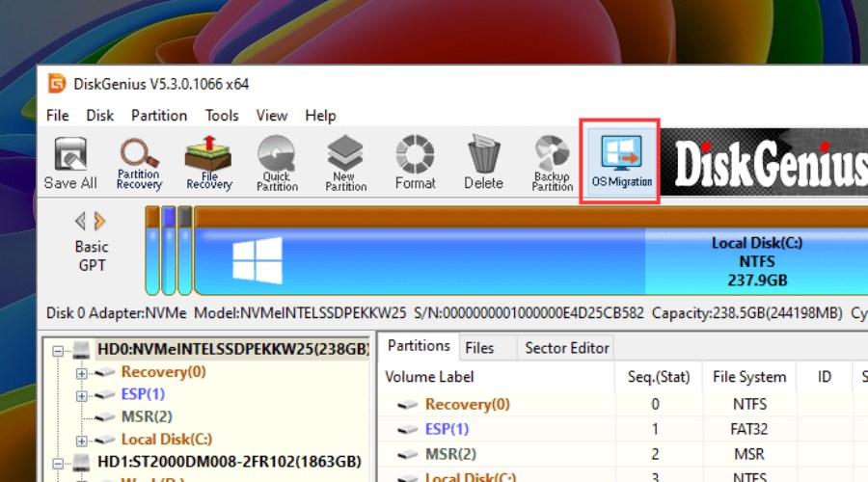Open the Partition menu
This screenshot has height=482, width=868.
(x=159, y=115)
